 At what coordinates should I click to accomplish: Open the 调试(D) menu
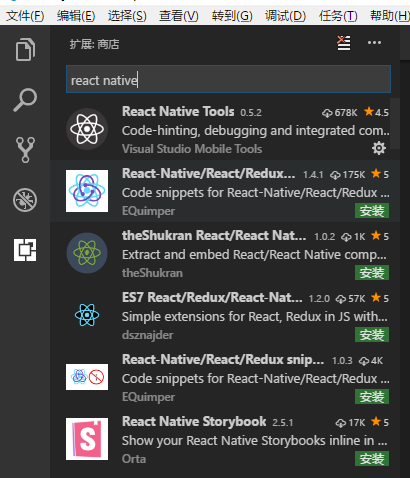[285, 16]
